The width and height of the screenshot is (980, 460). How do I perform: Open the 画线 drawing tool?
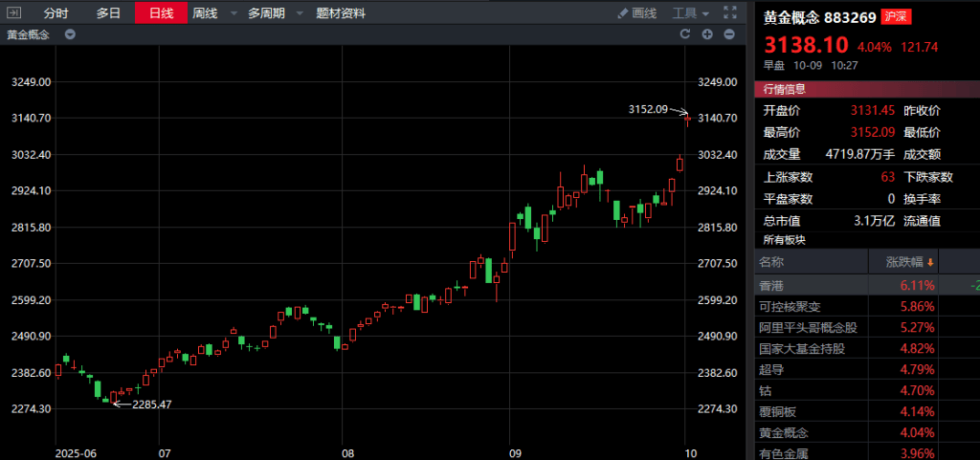click(x=637, y=13)
